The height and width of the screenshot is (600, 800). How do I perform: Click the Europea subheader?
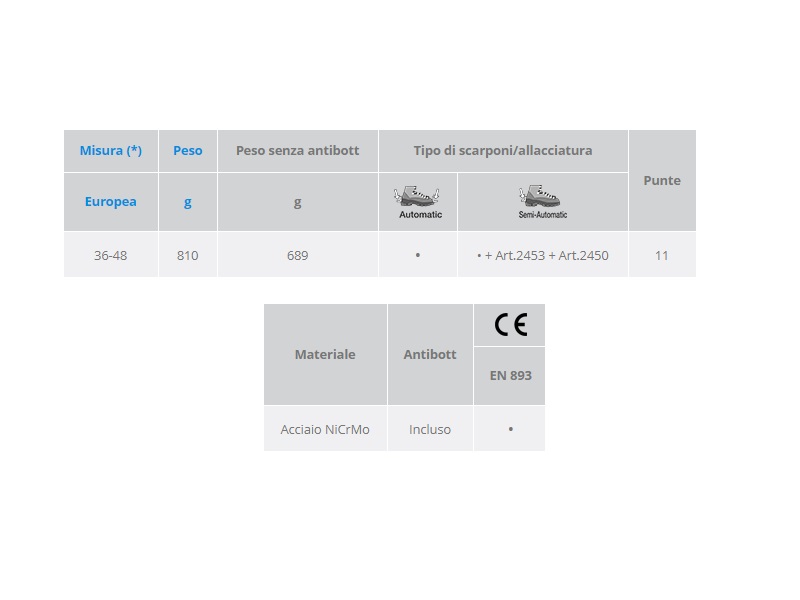111,202
